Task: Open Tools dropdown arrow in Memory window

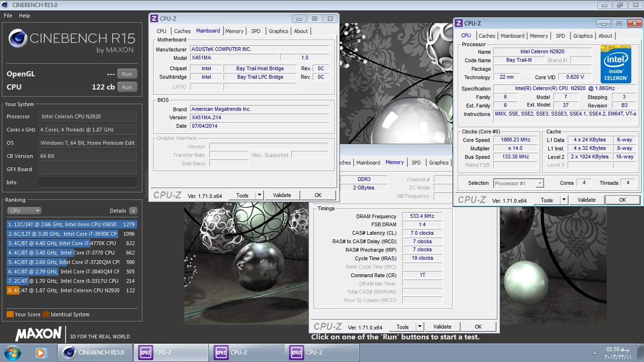Action: point(420,327)
